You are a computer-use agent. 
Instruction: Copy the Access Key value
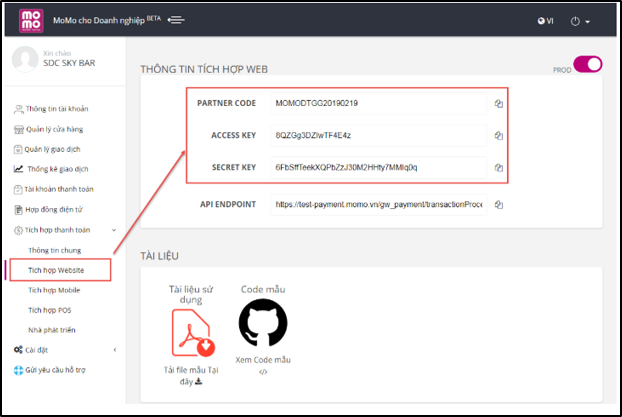[499, 136]
